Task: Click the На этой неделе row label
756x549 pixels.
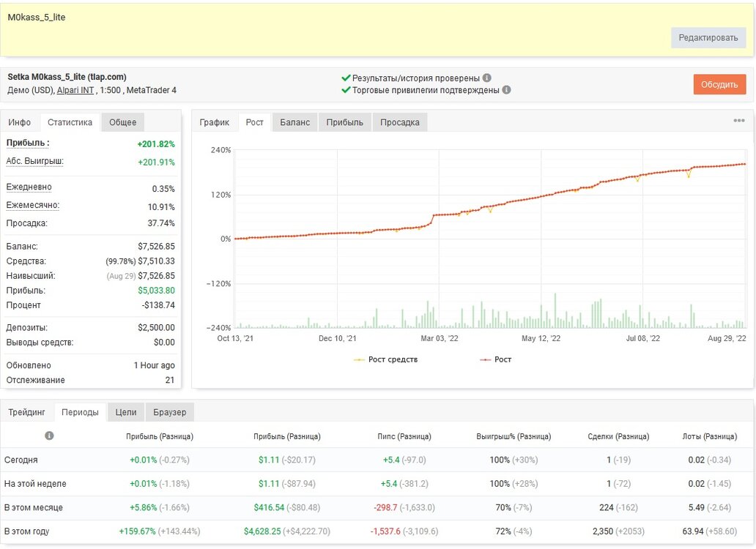Action: (x=35, y=484)
